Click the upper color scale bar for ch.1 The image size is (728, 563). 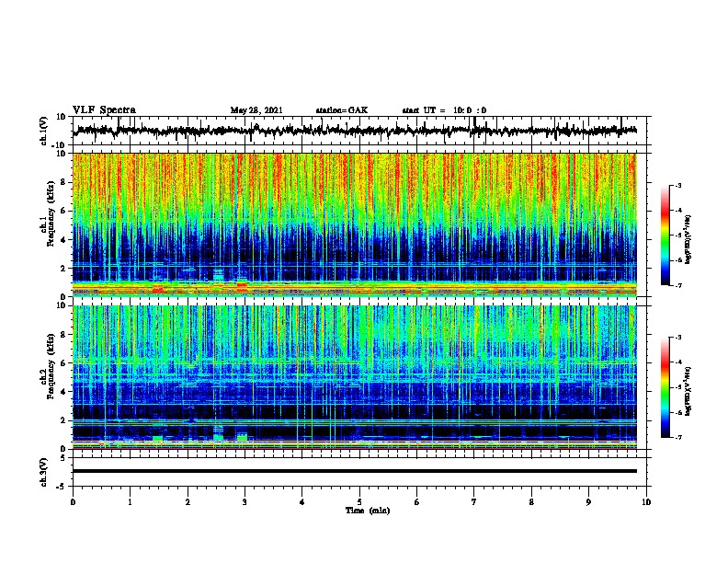pyautogui.click(x=665, y=236)
